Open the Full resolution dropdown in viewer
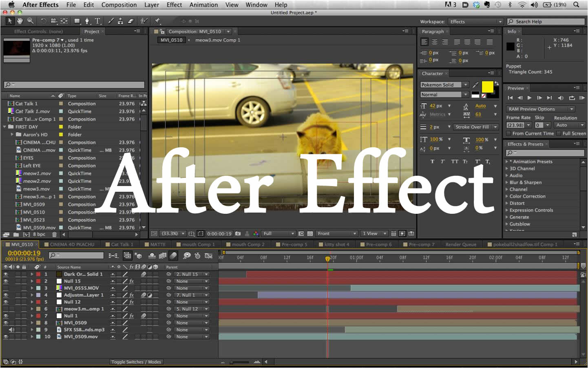Screen dimensions: 588x368 [x=279, y=234]
